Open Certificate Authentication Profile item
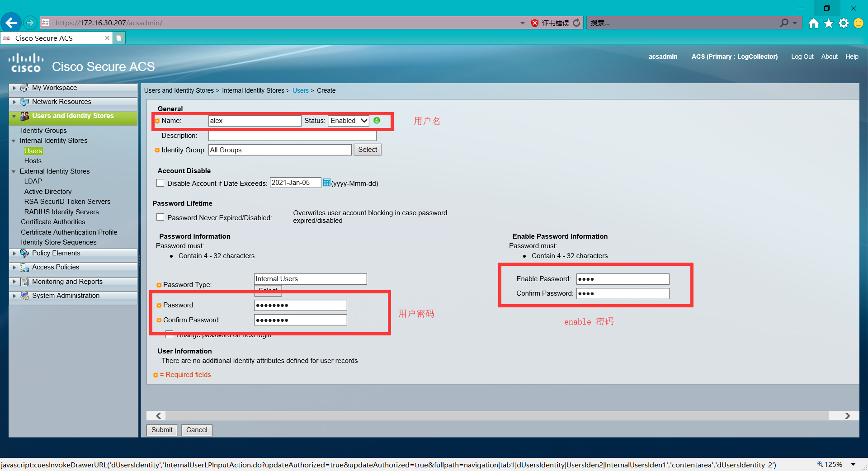The image size is (868, 471). pos(69,232)
